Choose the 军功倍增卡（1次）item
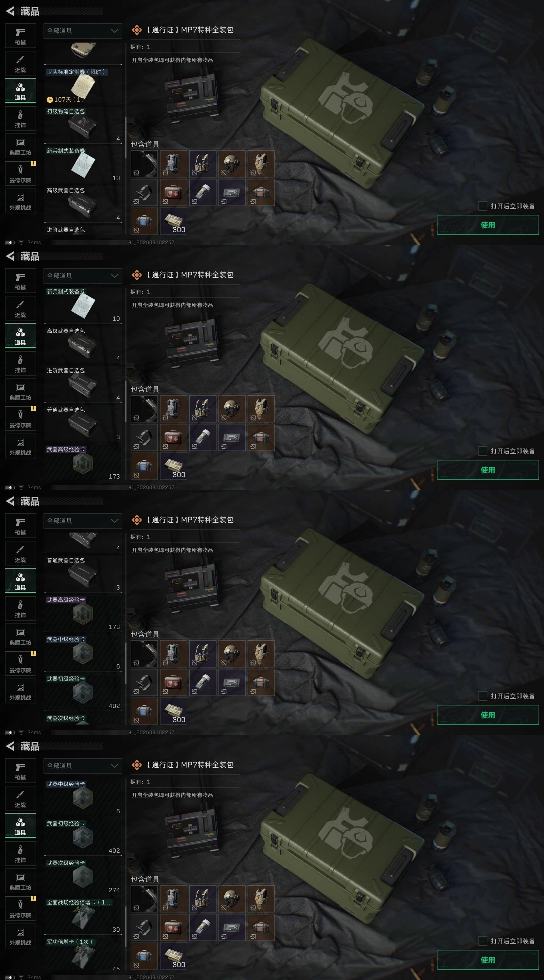 tap(83, 954)
